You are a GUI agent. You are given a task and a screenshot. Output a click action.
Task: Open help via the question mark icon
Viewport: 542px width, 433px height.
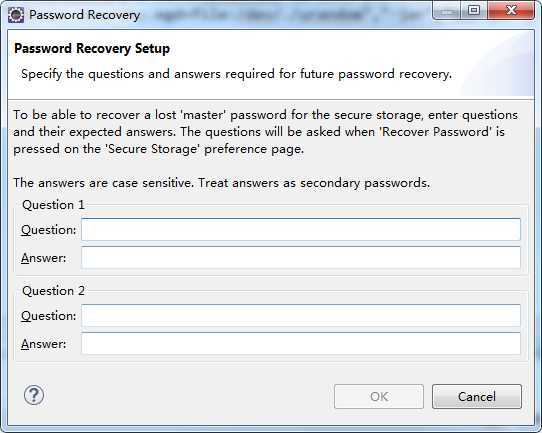tap(34, 395)
